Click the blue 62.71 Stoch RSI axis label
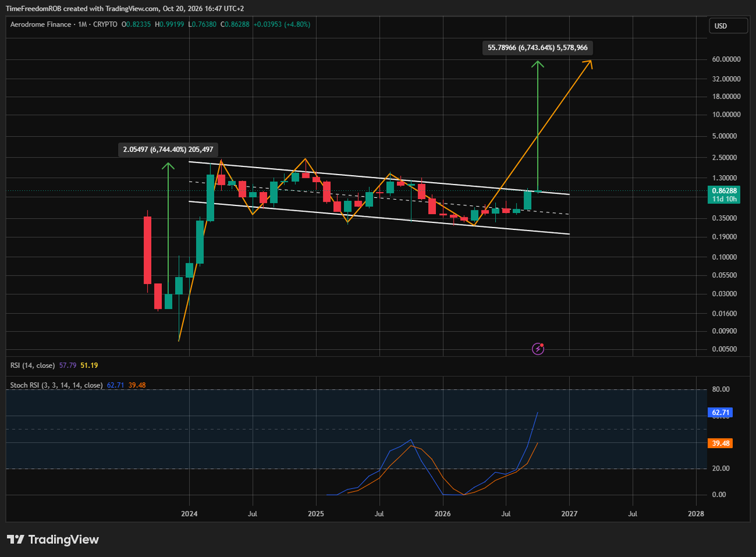This screenshot has width=756, height=557. point(721,413)
